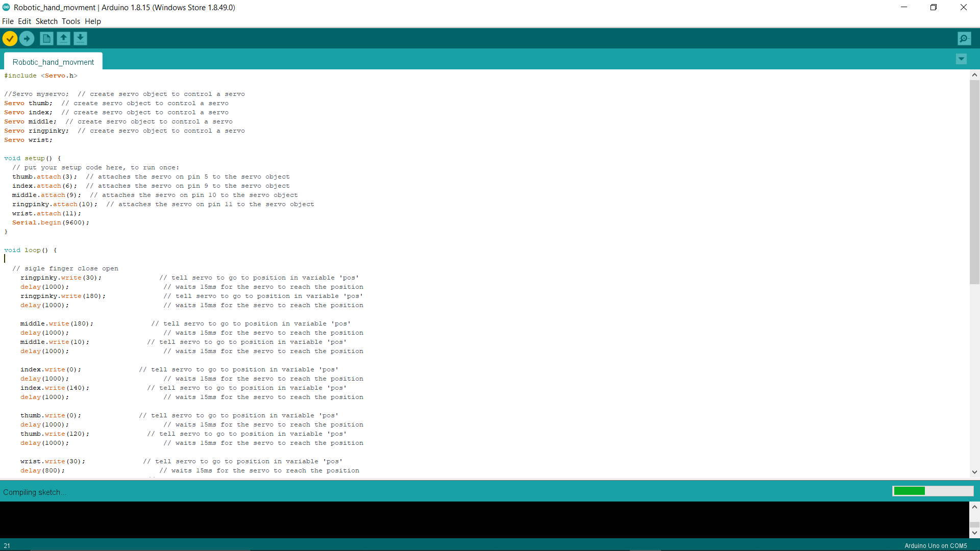Select the Robotic_hand_movment tab
980x551 pixels.
[x=53, y=62]
